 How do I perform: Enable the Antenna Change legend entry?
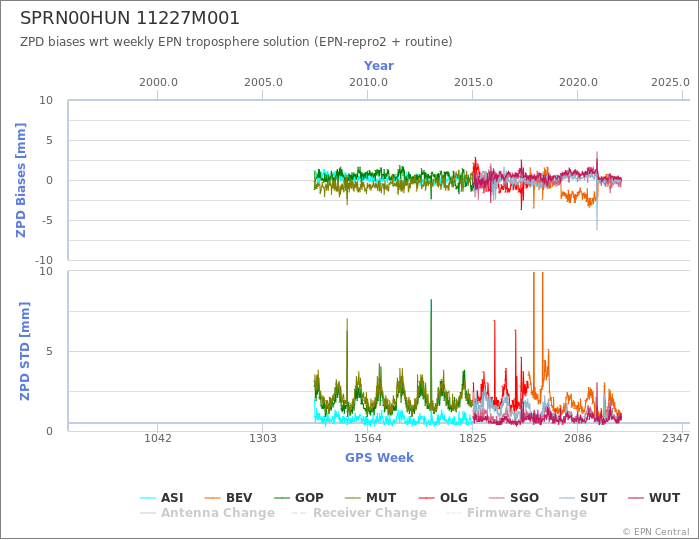pos(208,513)
